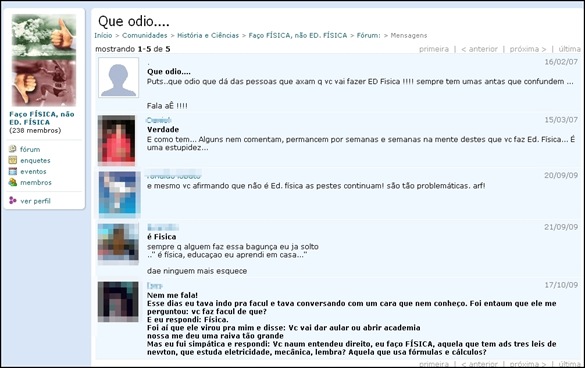The image size is (585, 368).
Task: Click the ver perfil icon
Action: point(13,200)
